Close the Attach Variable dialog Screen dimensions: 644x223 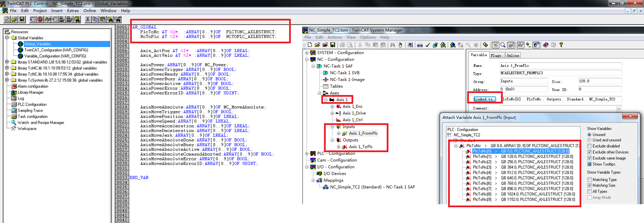pyautogui.click(x=630, y=116)
